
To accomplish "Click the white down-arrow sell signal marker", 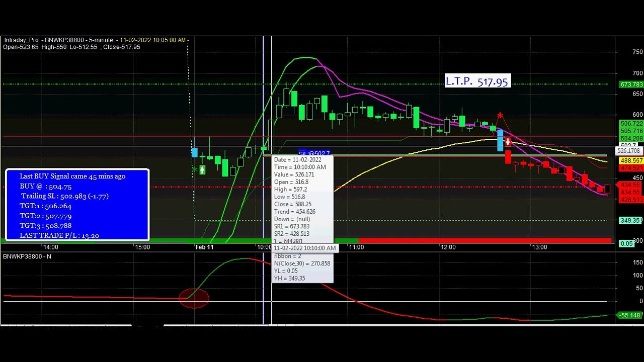I will pos(508,143).
